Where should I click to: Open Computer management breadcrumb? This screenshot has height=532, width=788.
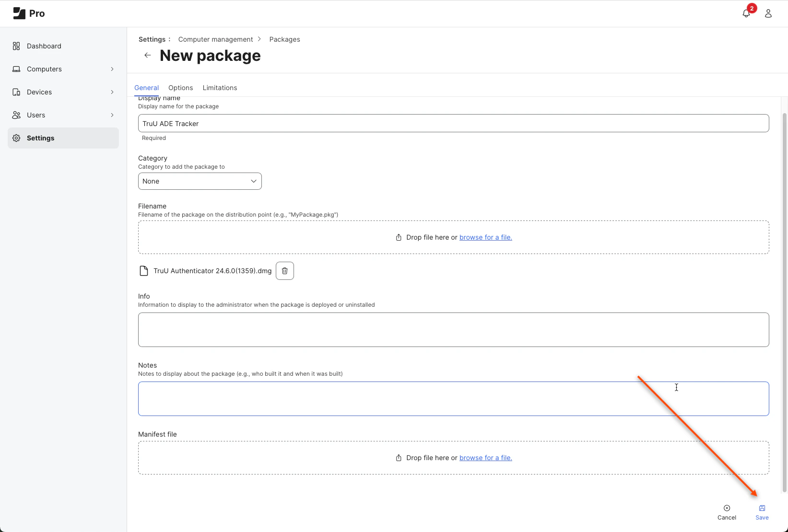215,39
